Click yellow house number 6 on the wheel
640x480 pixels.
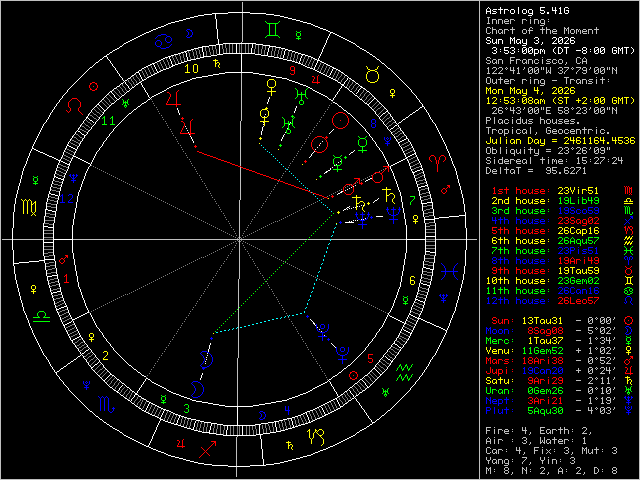[x=412, y=280]
